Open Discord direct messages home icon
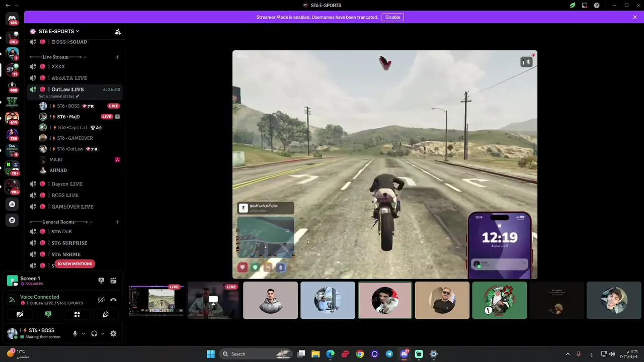 click(12, 19)
